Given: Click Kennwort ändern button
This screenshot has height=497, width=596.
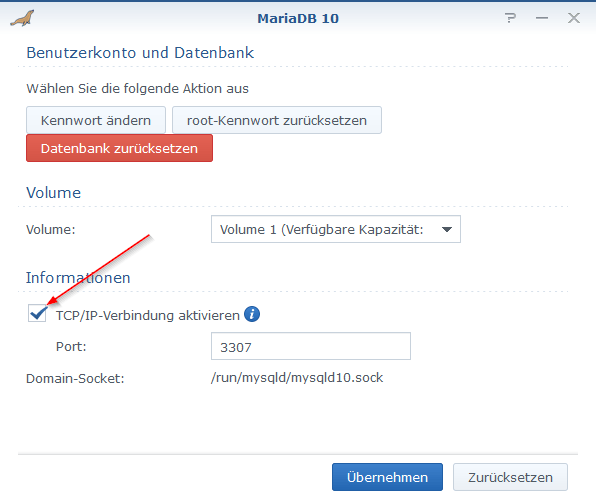Looking at the screenshot, I should (96, 120).
